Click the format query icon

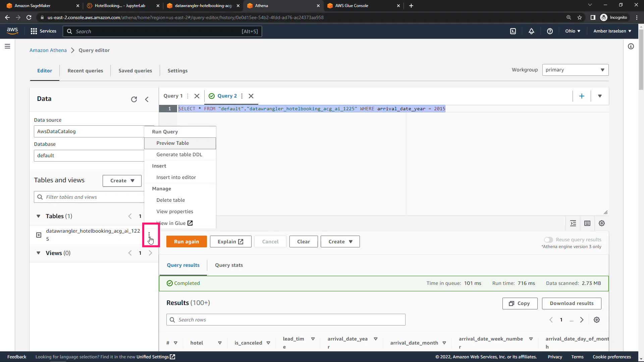pyautogui.click(x=573, y=224)
